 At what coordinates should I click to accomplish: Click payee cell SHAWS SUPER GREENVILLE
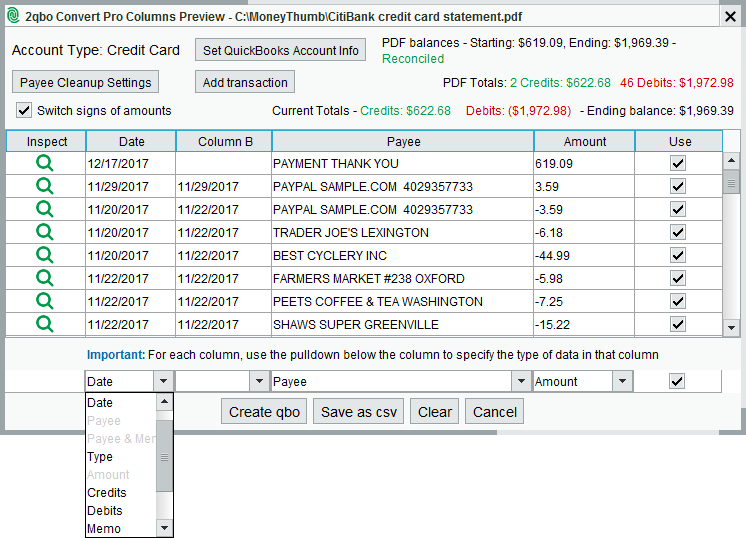point(402,324)
